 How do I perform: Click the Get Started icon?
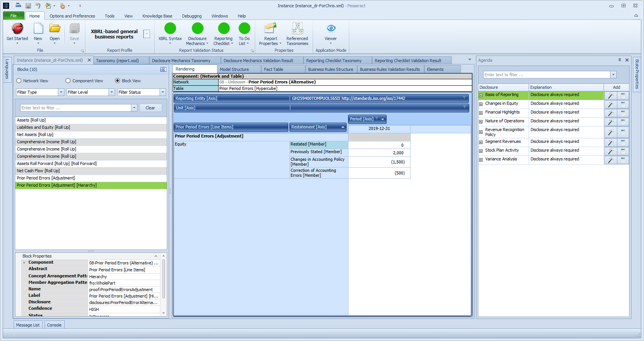[x=18, y=29]
